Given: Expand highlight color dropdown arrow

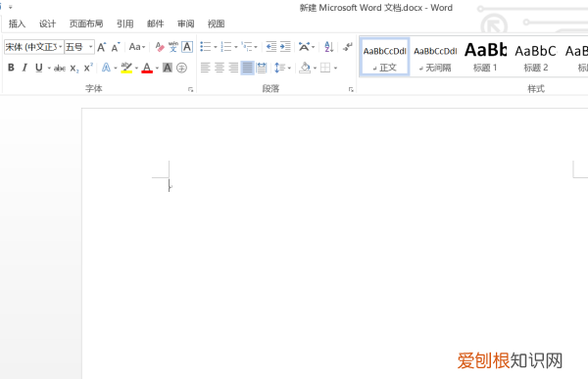Looking at the screenshot, I should (136, 69).
